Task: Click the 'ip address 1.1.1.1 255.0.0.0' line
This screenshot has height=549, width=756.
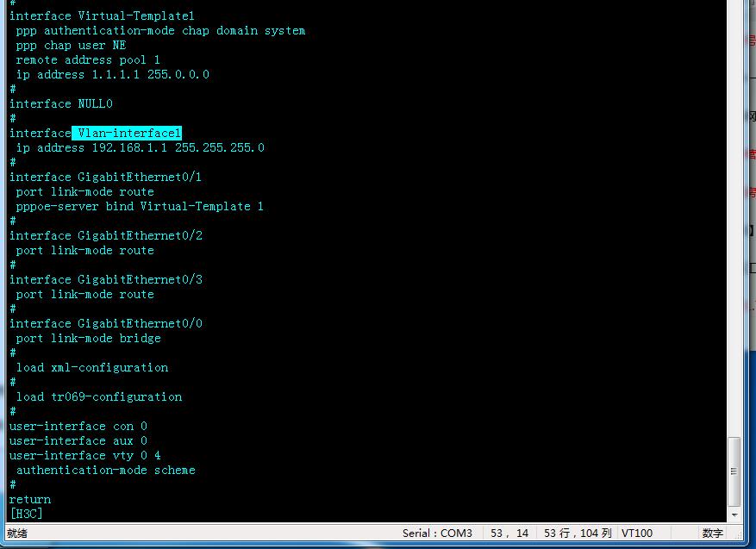Action: [113, 74]
